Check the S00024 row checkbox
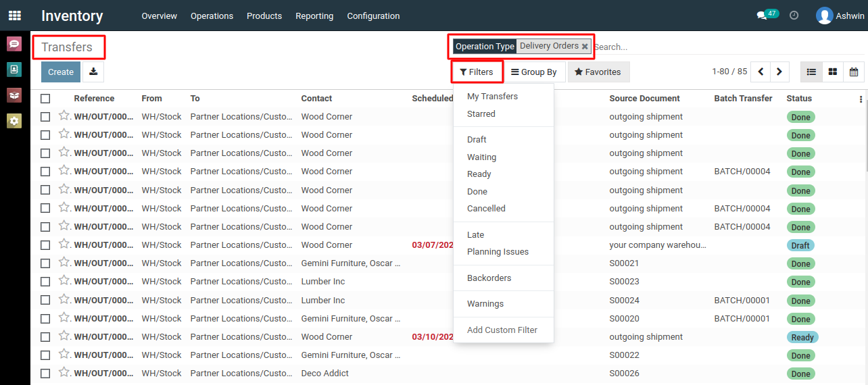This screenshot has width=868, height=385. click(x=45, y=301)
